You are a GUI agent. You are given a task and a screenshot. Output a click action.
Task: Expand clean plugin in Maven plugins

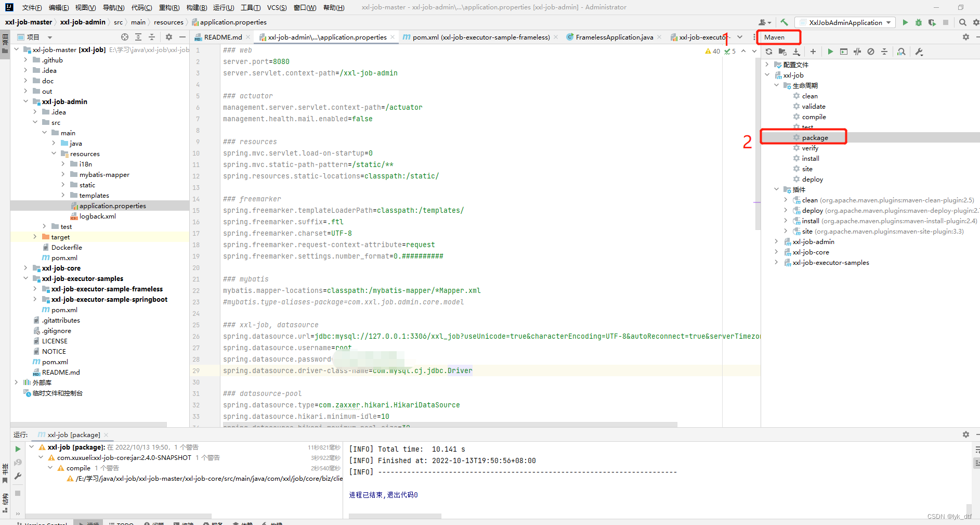(786, 200)
